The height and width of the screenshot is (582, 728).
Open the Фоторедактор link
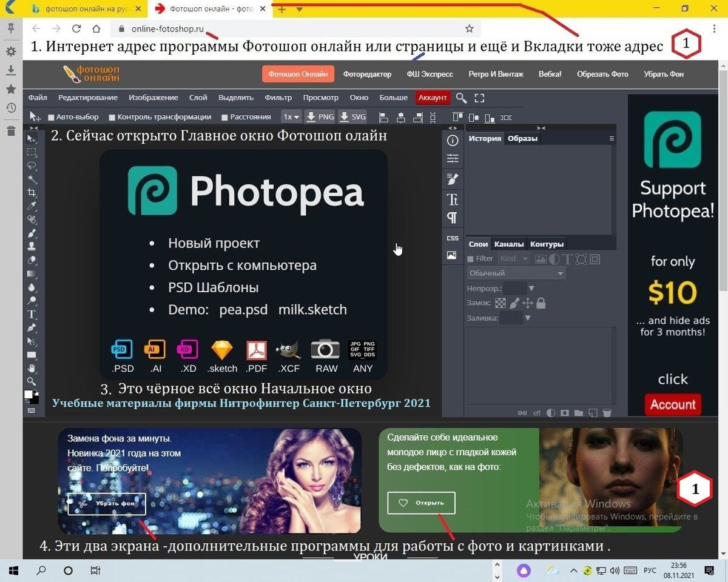(367, 75)
